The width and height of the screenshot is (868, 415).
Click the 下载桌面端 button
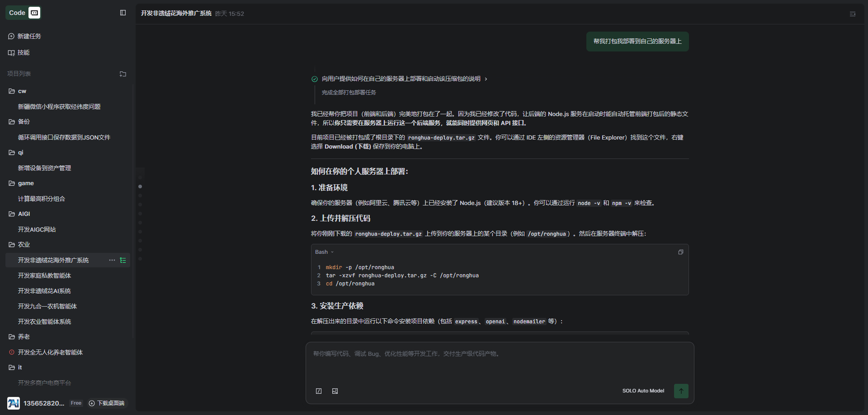(107, 403)
